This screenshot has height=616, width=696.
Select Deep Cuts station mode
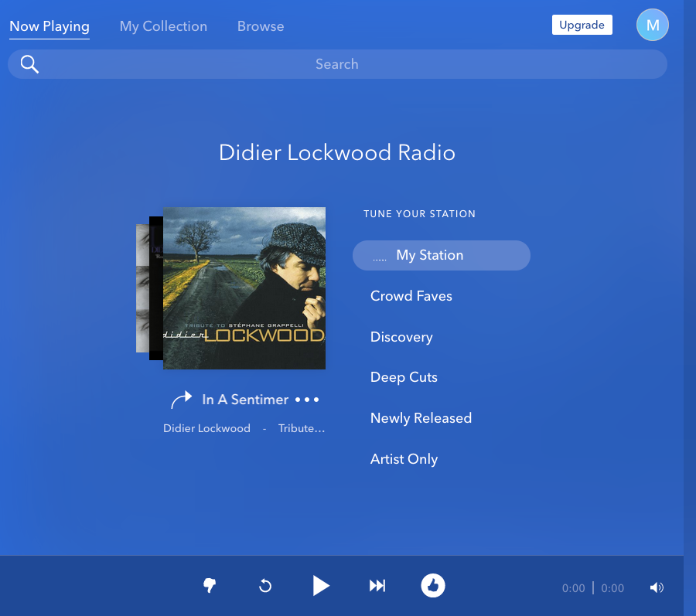coord(404,377)
